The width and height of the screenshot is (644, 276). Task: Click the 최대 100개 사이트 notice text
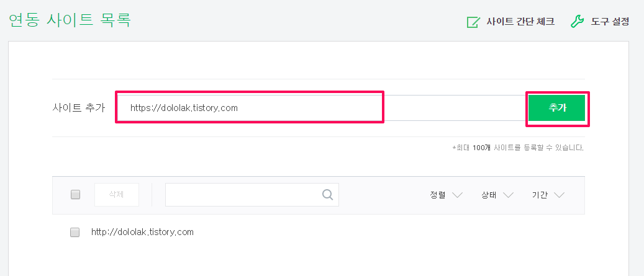[517, 148]
